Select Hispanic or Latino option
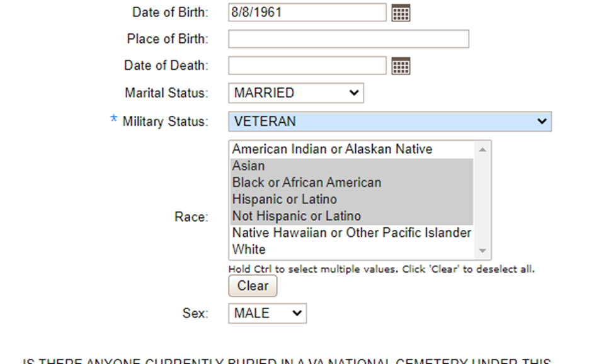 coord(285,200)
